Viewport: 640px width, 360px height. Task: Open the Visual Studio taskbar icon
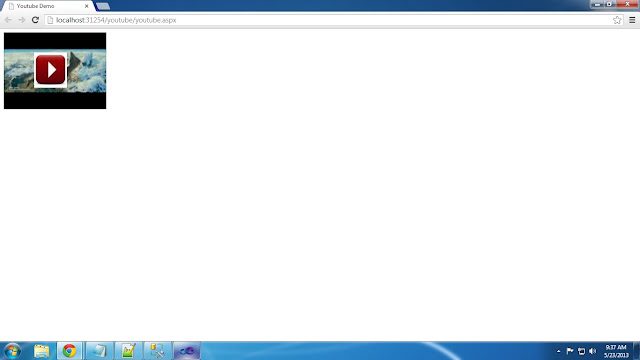[187, 351]
